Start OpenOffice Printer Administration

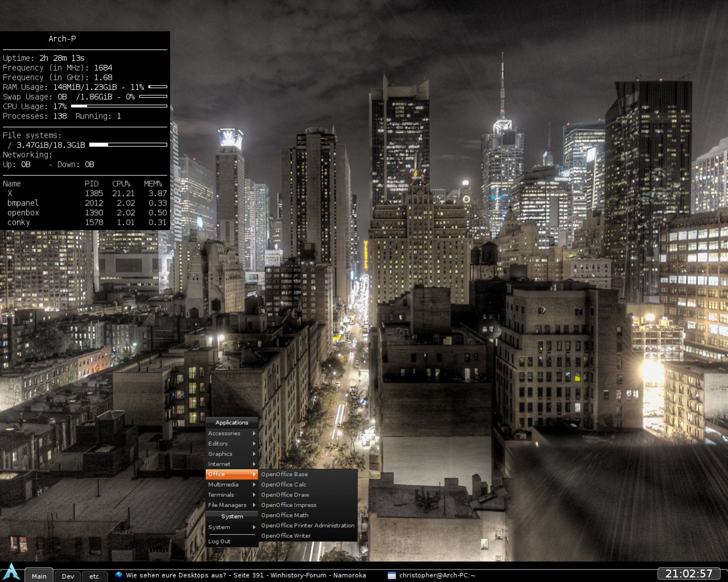307,526
